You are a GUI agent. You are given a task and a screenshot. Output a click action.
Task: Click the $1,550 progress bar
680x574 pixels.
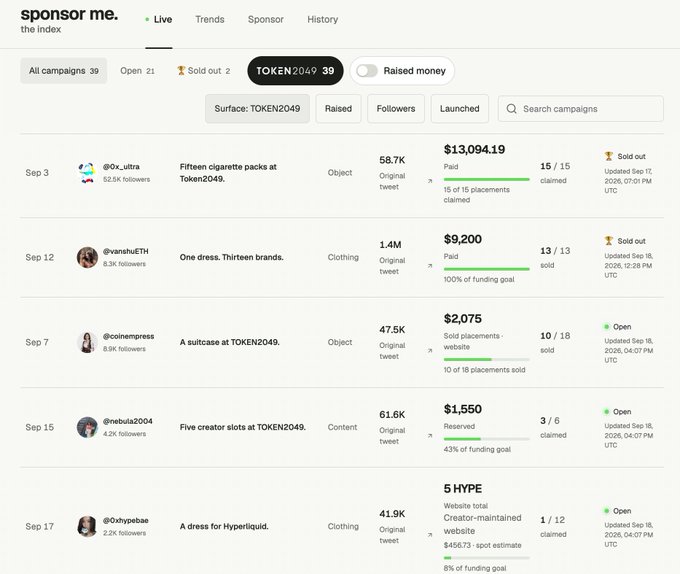[487, 439]
